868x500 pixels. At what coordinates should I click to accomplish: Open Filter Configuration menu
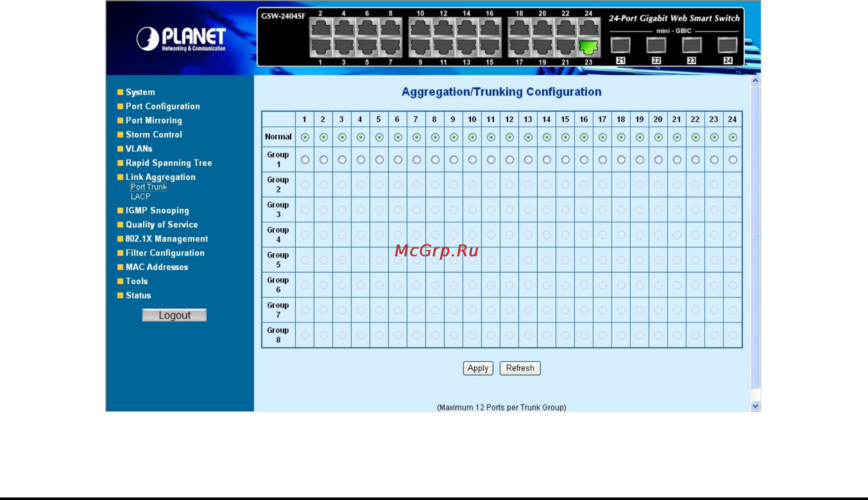tap(165, 253)
